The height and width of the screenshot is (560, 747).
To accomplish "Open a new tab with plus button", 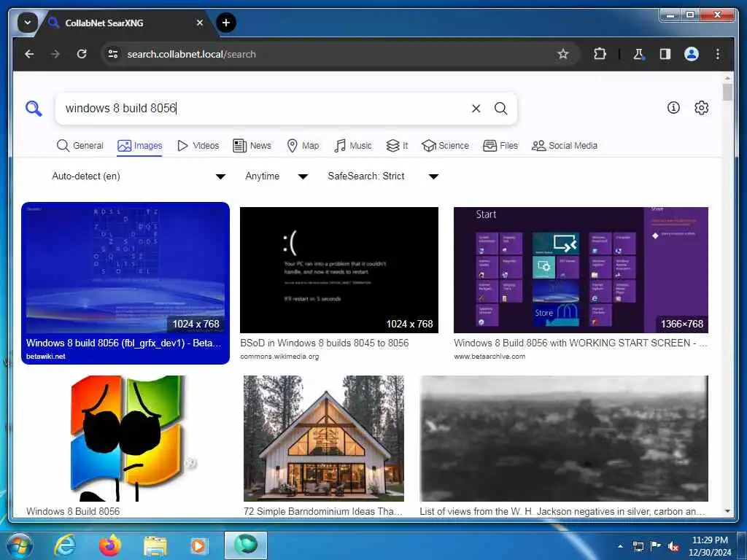I will (226, 23).
